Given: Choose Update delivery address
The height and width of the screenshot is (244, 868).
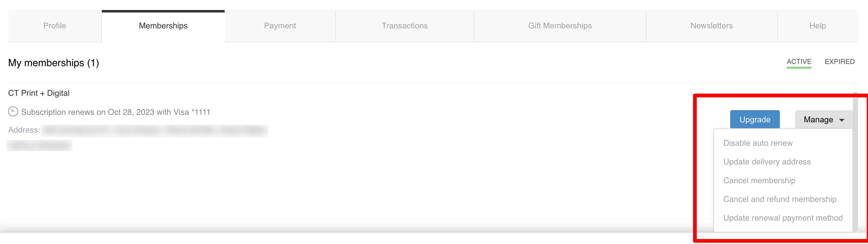Looking at the screenshot, I should (x=766, y=162).
